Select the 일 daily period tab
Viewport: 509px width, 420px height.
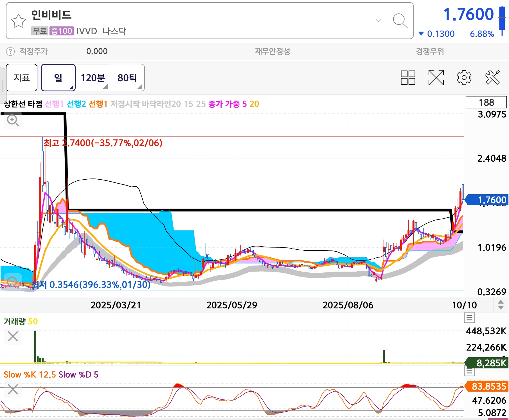[58, 78]
